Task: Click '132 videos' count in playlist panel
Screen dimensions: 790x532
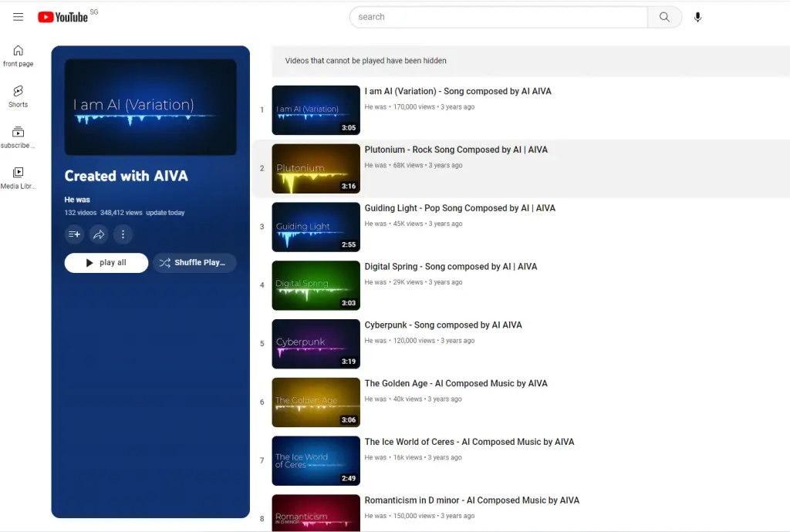Action: tap(80, 212)
